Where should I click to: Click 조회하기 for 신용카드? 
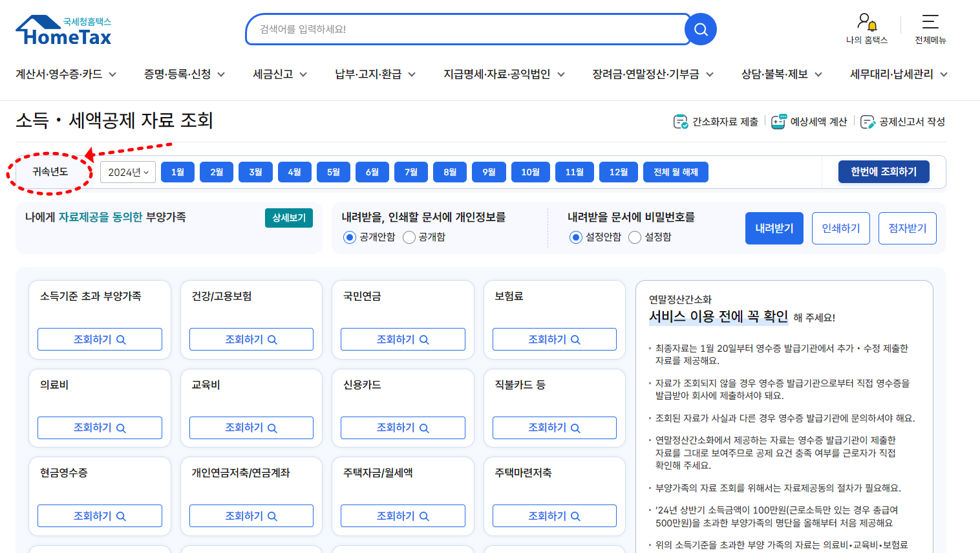click(x=403, y=428)
